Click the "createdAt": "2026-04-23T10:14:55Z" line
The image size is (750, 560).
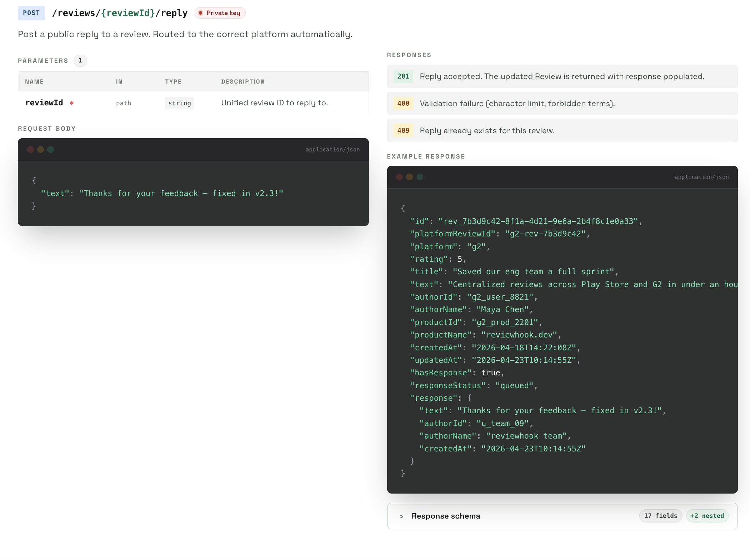click(502, 449)
